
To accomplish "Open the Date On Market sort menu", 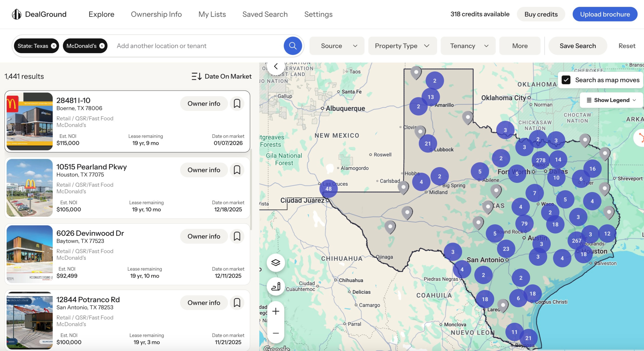I will click(x=221, y=76).
